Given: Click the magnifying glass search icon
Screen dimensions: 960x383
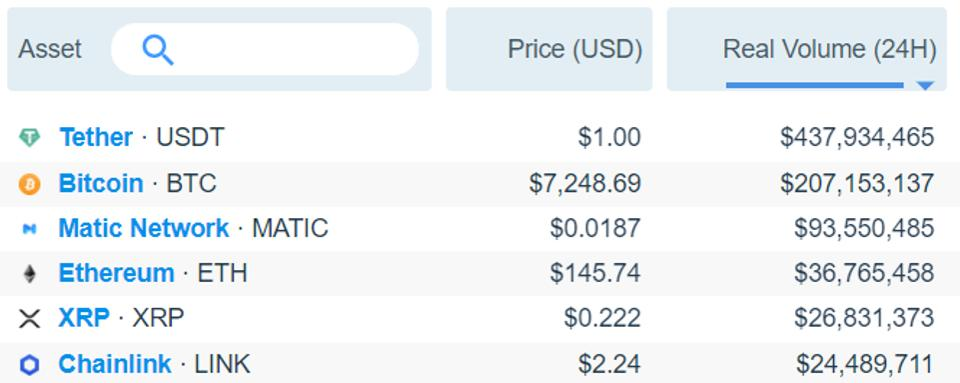Looking at the screenshot, I should (158, 50).
